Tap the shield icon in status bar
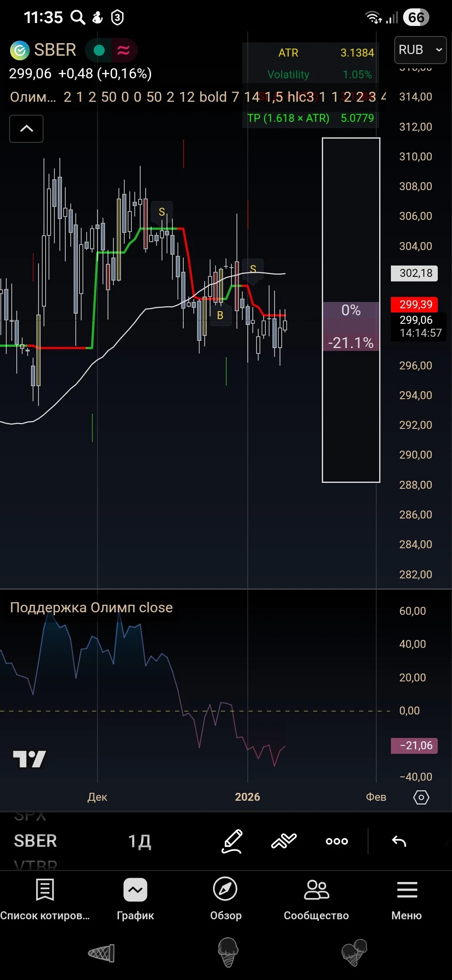The image size is (452, 980). click(x=117, y=18)
